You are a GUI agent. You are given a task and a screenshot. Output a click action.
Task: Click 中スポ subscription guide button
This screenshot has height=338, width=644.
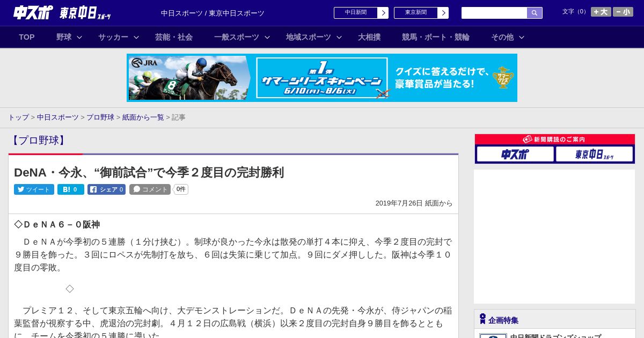515,154
